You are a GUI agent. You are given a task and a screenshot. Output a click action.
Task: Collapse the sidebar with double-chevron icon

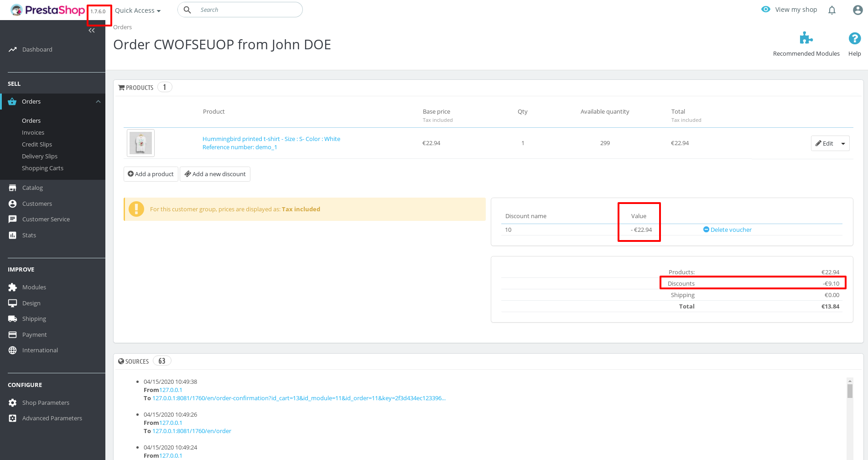click(x=92, y=31)
